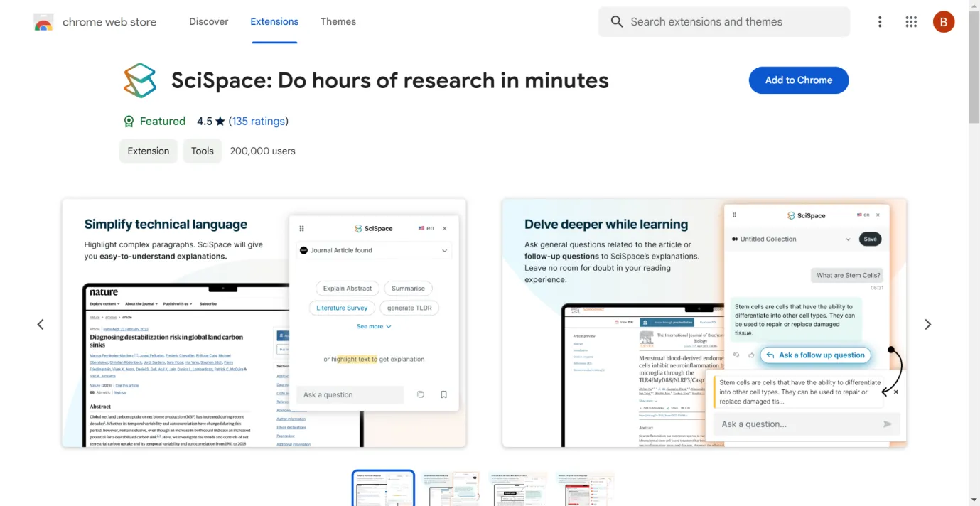Select the Extensions tab
This screenshot has width=980, height=506.
point(274,21)
